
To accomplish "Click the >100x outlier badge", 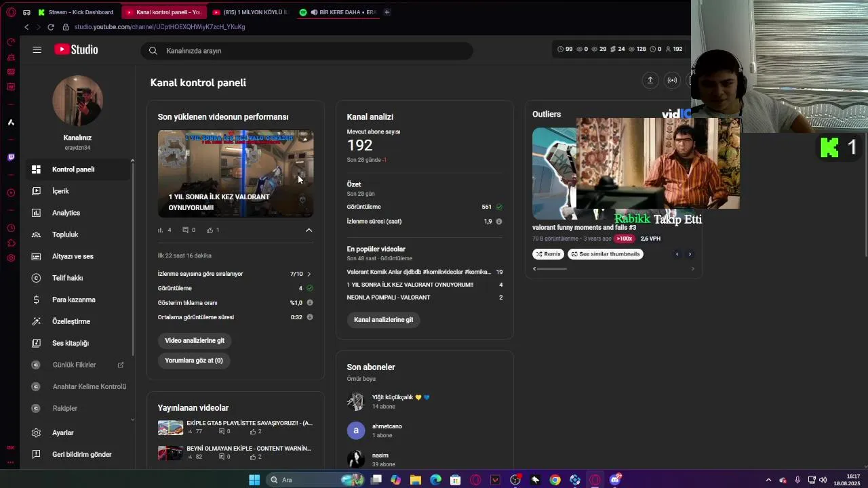I will coord(625,239).
